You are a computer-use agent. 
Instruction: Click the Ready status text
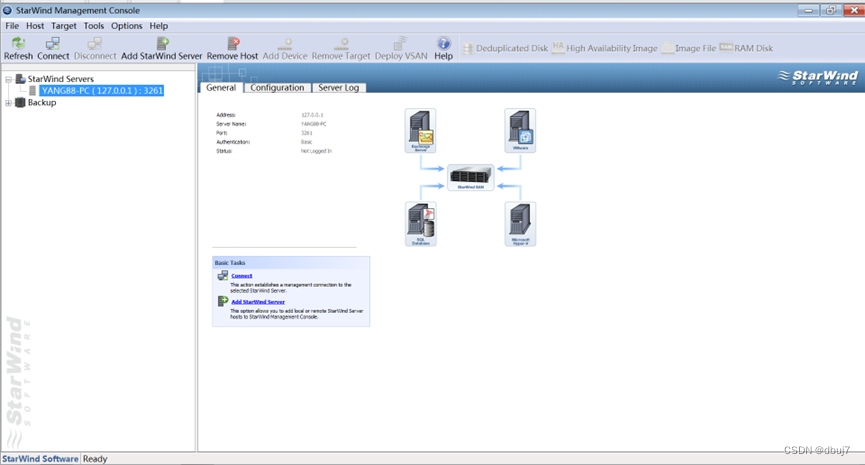[95, 459]
